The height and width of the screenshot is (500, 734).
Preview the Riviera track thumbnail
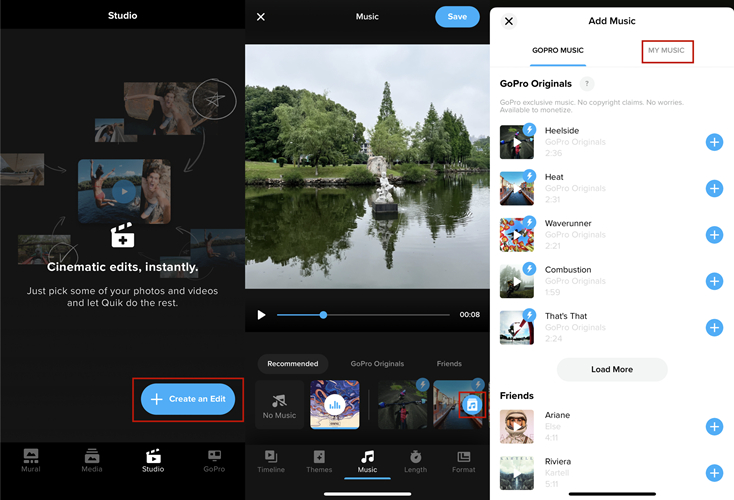click(517, 473)
